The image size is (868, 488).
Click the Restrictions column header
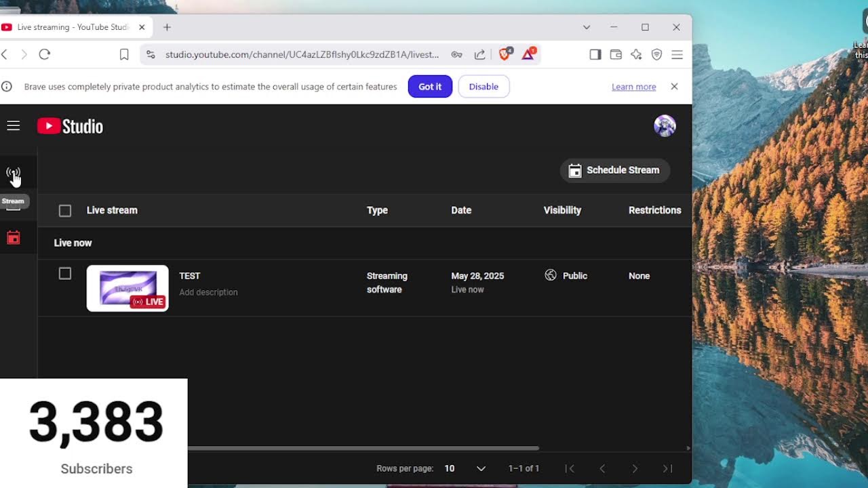click(x=654, y=210)
